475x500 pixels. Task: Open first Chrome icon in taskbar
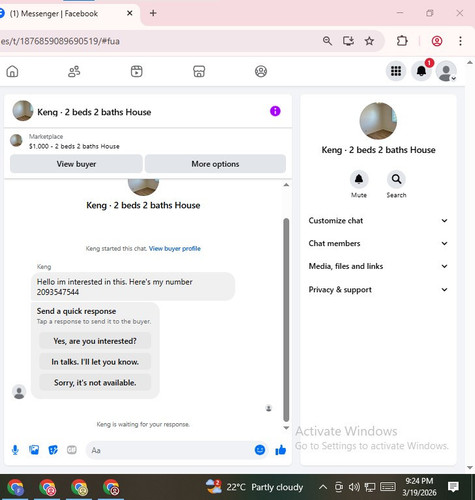point(15,487)
